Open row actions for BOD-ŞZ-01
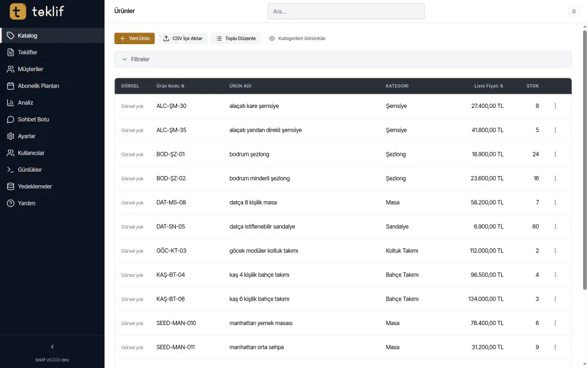Screen dimensions: 588x368 click(555, 154)
